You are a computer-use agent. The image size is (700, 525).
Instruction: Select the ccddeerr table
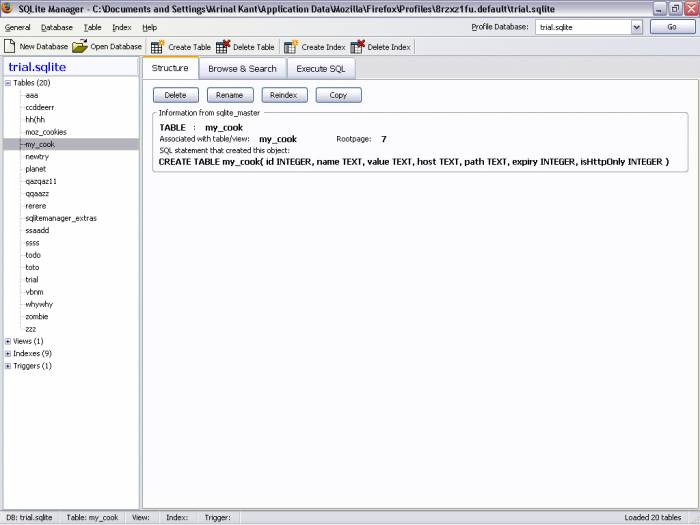(x=40, y=108)
